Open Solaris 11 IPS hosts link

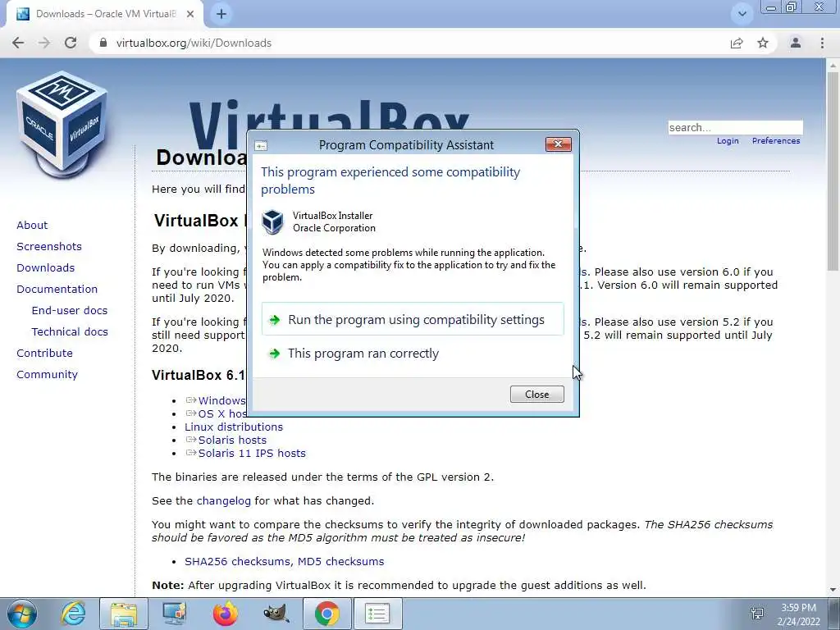[252, 453]
